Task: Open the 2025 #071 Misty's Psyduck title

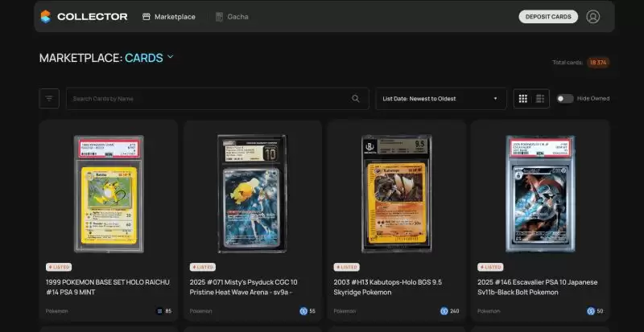Action: click(244, 287)
